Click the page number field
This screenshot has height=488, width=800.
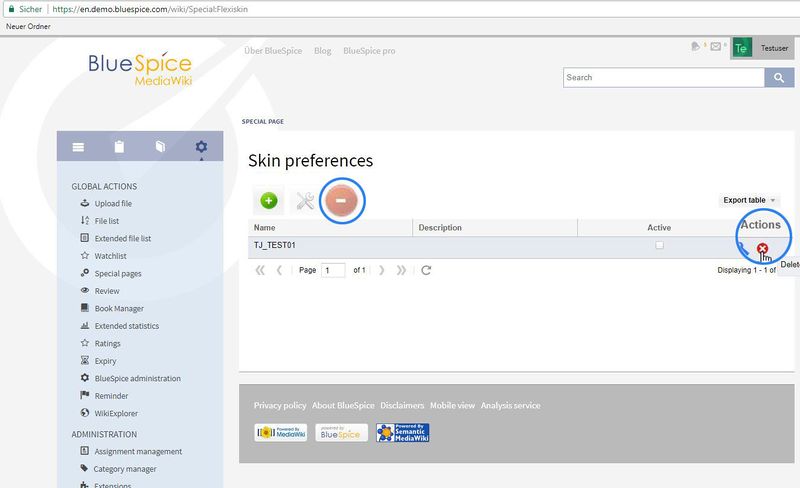(333, 270)
